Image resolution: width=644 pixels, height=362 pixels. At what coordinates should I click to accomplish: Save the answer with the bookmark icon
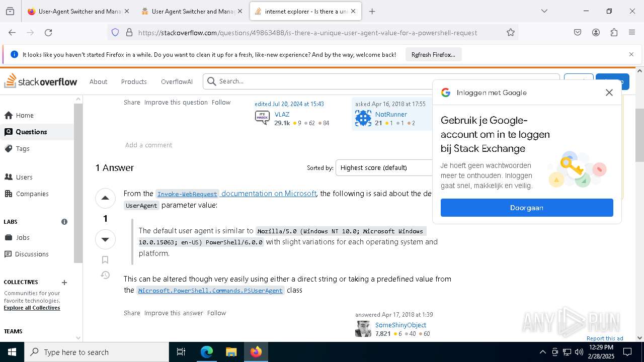(105, 259)
